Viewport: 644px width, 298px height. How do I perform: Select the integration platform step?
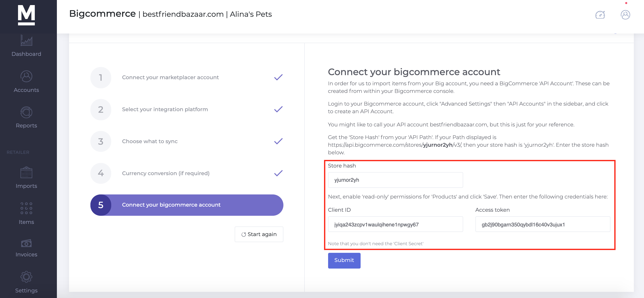(x=165, y=109)
